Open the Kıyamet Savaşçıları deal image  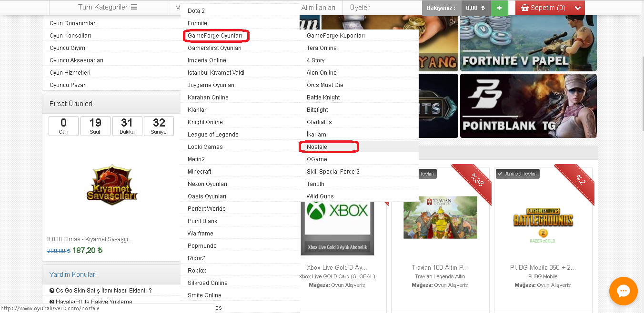(x=111, y=185)
